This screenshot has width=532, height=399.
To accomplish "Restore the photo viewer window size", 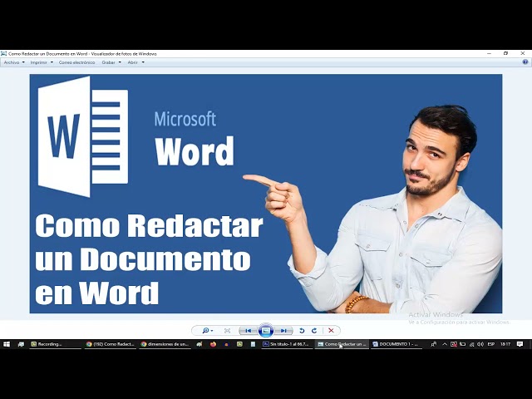I will [505, 53].
